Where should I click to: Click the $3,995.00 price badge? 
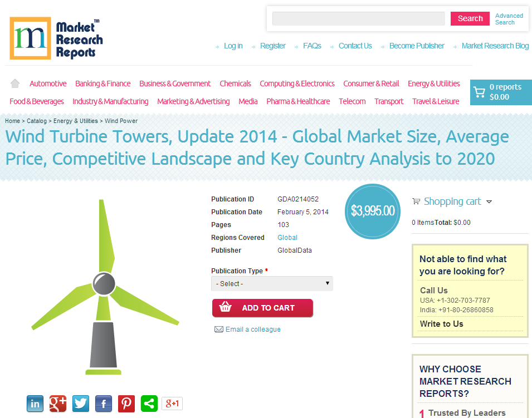point(373,211)
